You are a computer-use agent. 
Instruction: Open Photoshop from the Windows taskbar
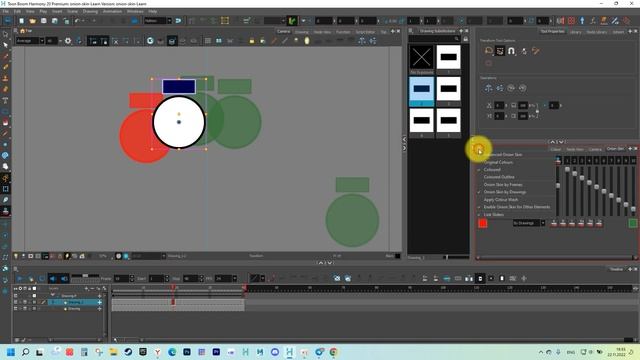tap(187, 352)
